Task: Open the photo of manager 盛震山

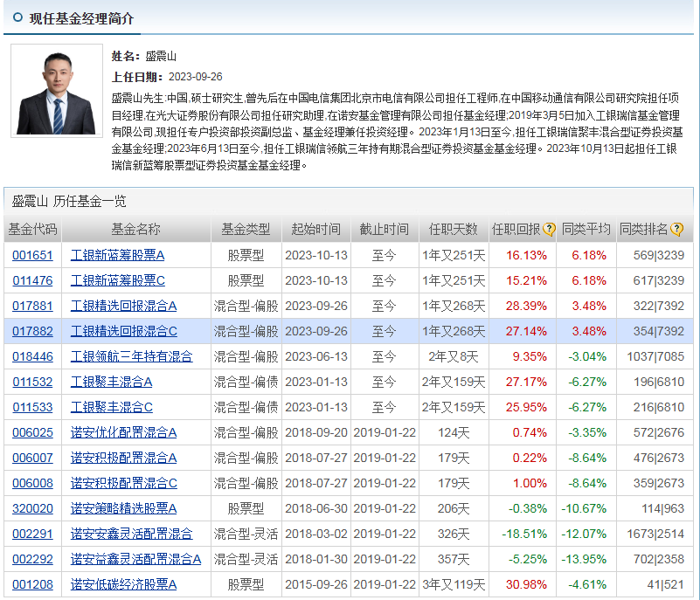Action: (57, 91)
